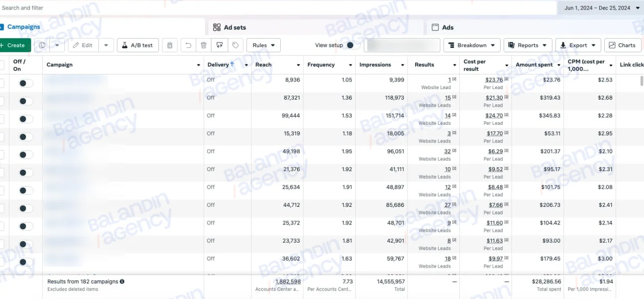Click the Charts button
644x299 pixels.
pyautogui.click(x=623, y=45)
